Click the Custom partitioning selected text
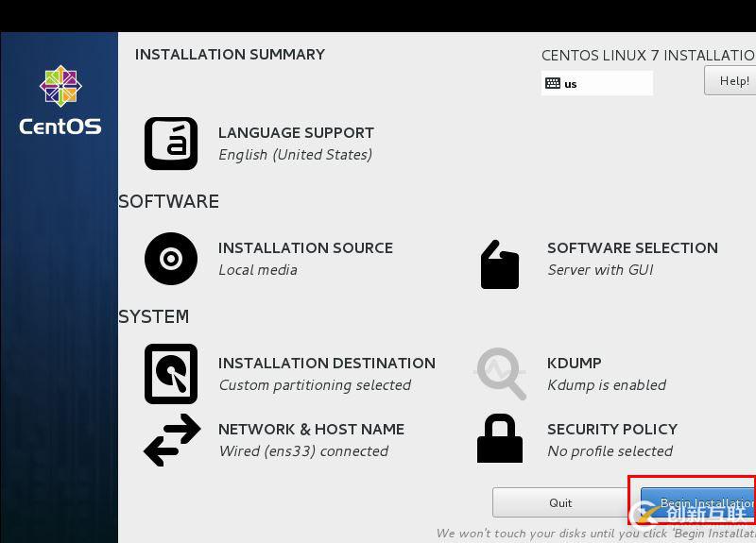756x543 pixels. pyautogui.click(x=315, y=385)
